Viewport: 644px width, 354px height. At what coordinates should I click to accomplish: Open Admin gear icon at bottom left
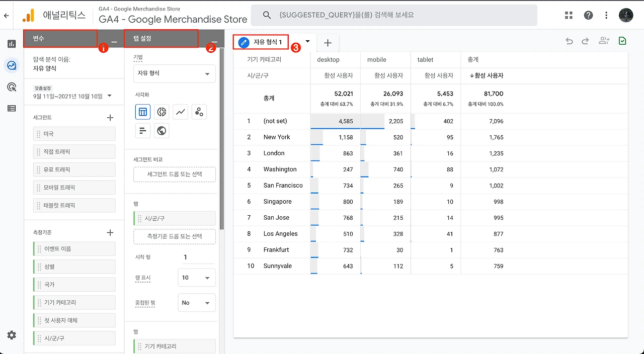click(12, 335)
